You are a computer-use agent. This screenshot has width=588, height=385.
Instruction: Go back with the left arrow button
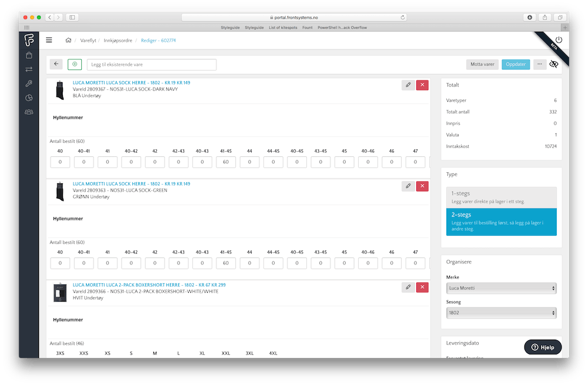click(56, 64)
